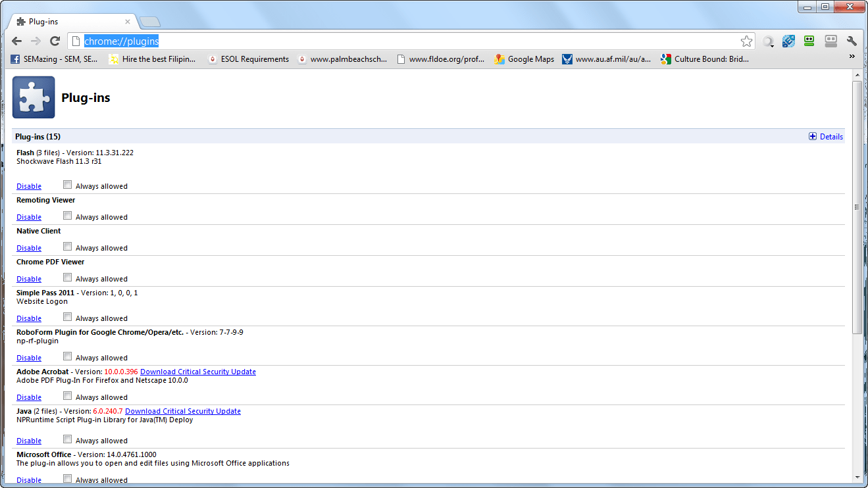Click the vertical scrollbar thumb
The height and width of the screenshot is (488, 868).
pyautogui.click(x=857, y=207)
